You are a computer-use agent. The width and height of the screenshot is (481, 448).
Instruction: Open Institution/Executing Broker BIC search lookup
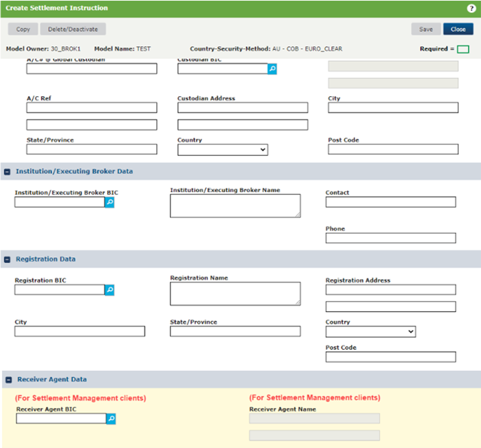pyautogui.click(x=109, y=203)
